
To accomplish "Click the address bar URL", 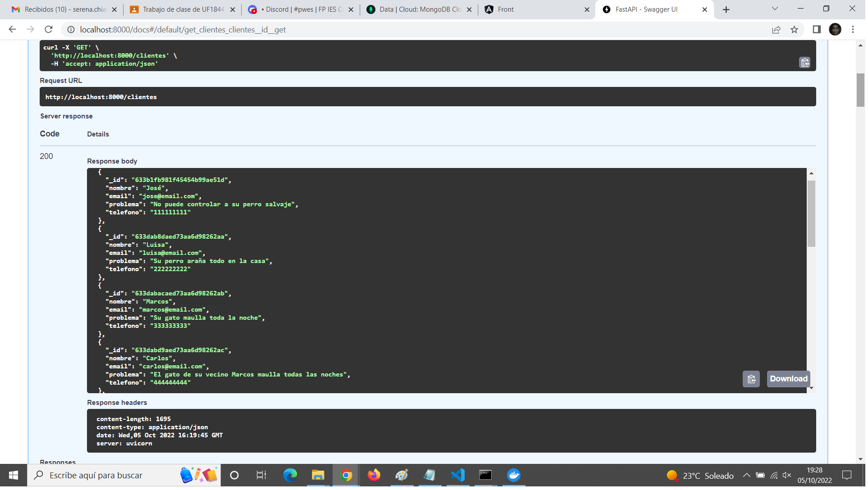I will (x=183, y=30).
